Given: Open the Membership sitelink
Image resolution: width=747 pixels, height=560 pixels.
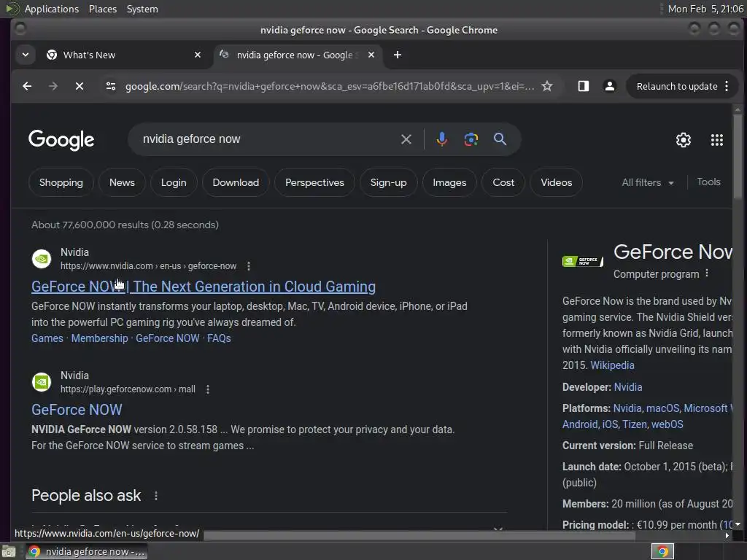Looking at the screenshot, I should [99, 338].
